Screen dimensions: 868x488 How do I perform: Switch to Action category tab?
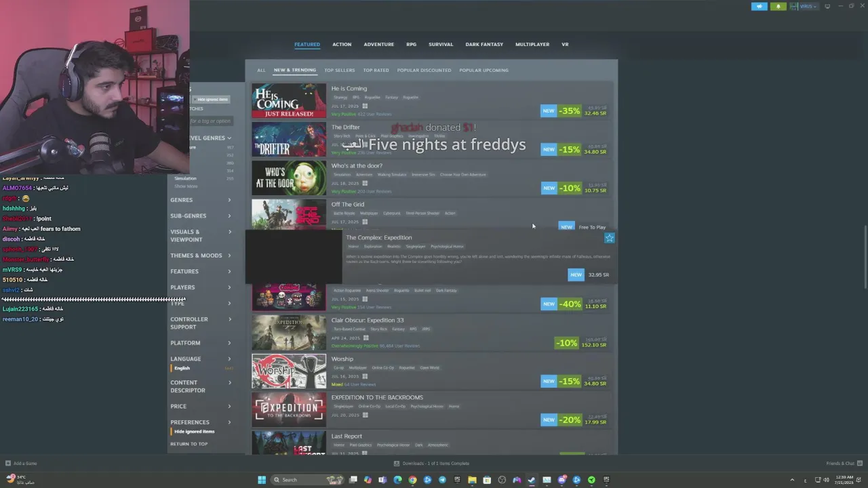[342, 45]
